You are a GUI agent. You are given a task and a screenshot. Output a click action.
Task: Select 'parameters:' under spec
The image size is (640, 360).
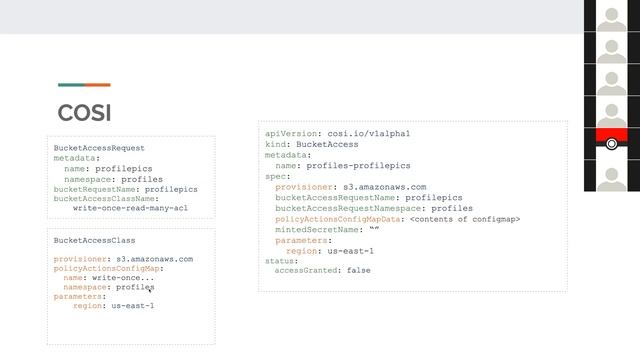(304, 240)
